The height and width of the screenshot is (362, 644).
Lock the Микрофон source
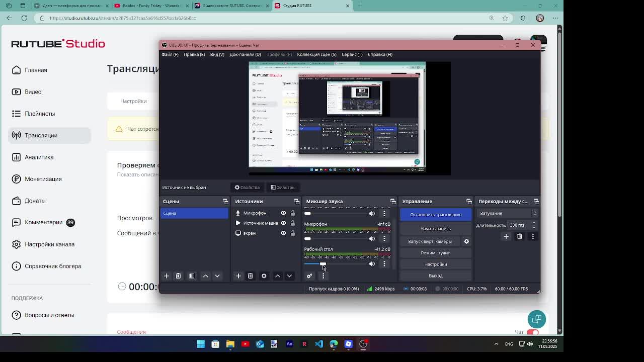[x=292, y=213]
